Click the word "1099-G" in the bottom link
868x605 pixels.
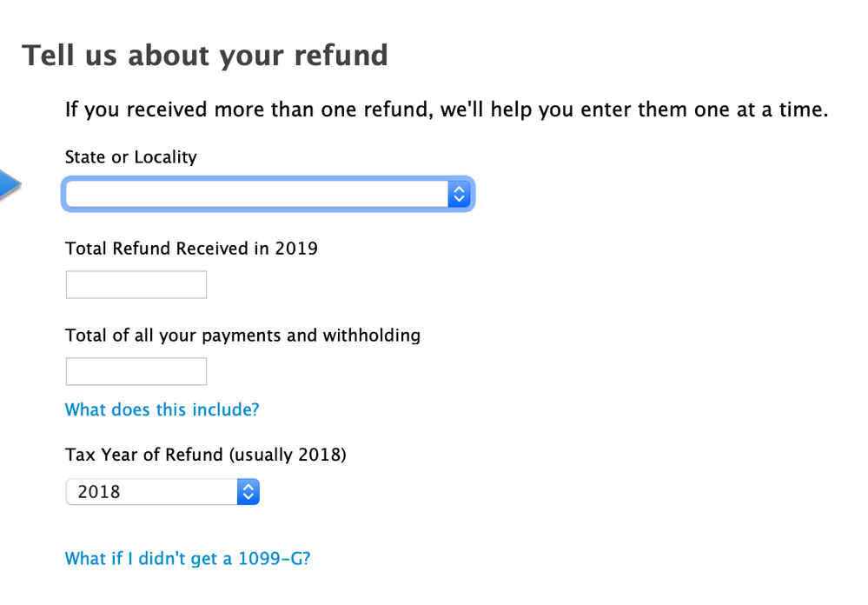[x=275, y=558]
